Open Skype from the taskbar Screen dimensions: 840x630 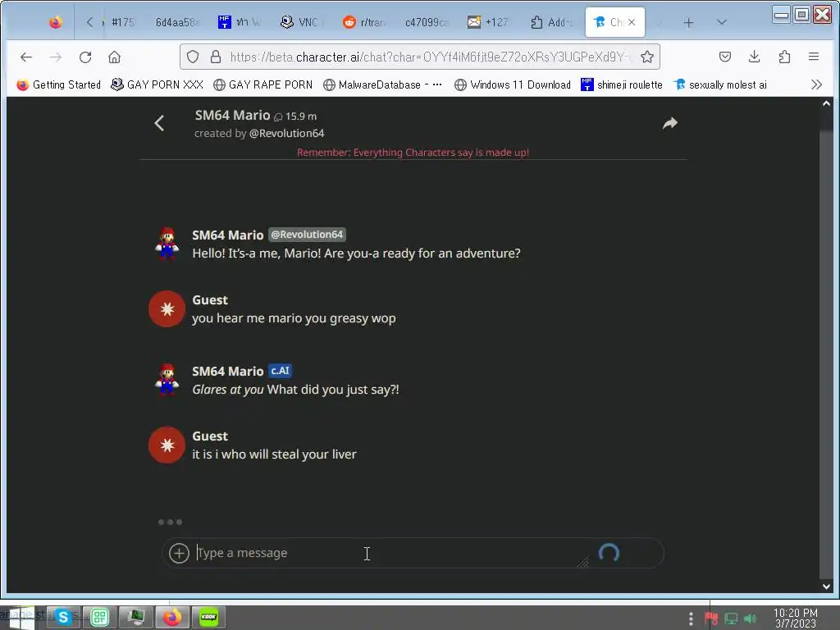click(x=64, y=618)
